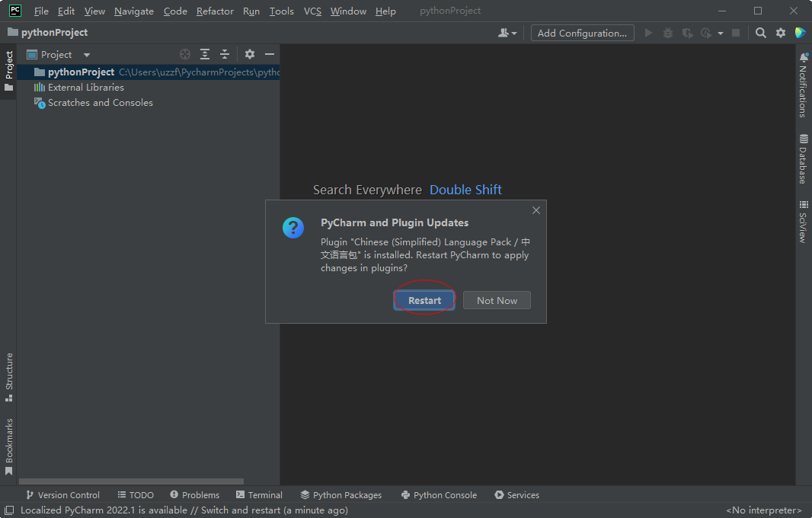The image size is (812, 518).
Task: Open the SciView side panel
Action: (x=803, y=221)
